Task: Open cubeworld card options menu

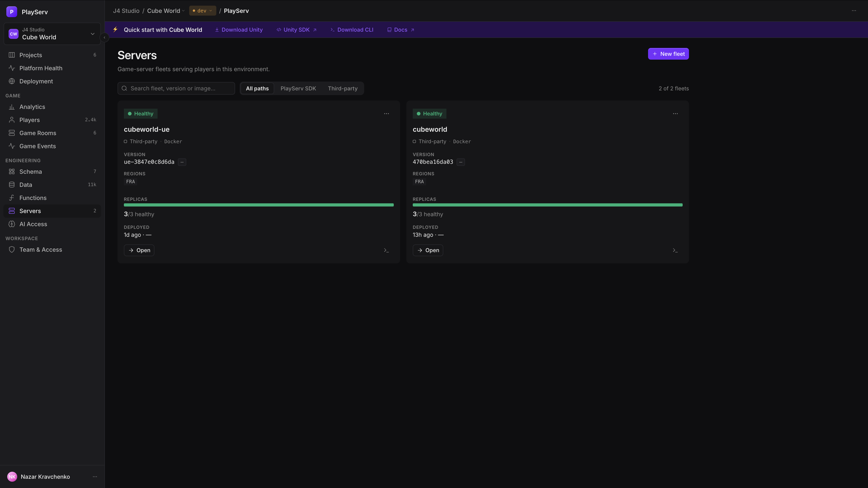Action: click(x=675, y=113)
